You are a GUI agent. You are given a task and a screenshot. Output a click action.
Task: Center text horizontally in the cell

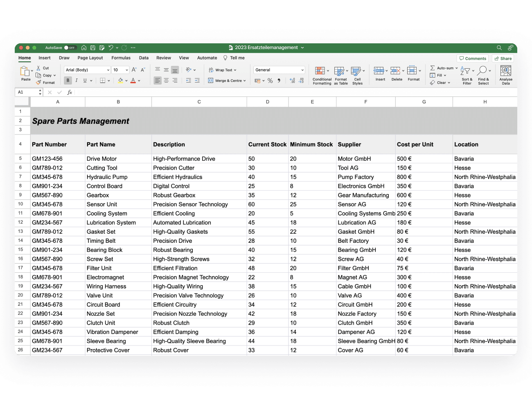pyautogui.click(x=166, y=81)
